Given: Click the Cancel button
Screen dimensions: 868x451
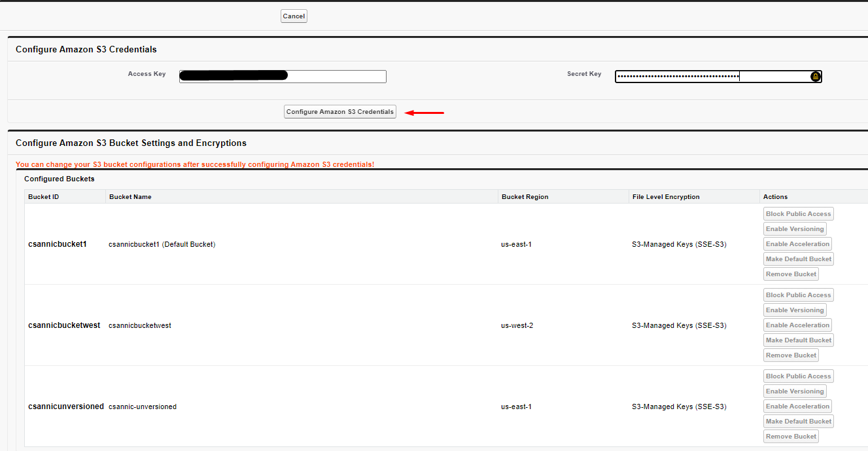Looking at the screenshot, I should pos(294,16).
